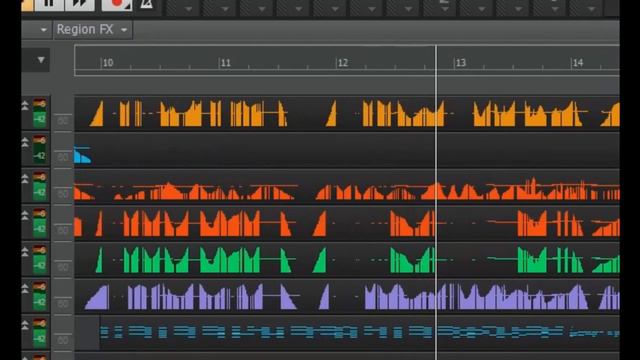The image size is (640, 360).
Task: Expand the yellow waveform track's double-arrow
Action: click(25, 106)
